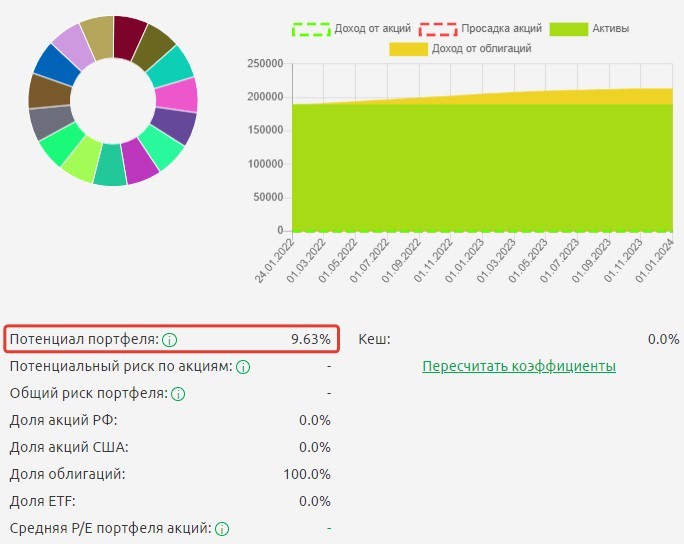Open info tooltip for Общий риск портфеля
Viewport: 684px width, 544px height.
click(178, 394)
